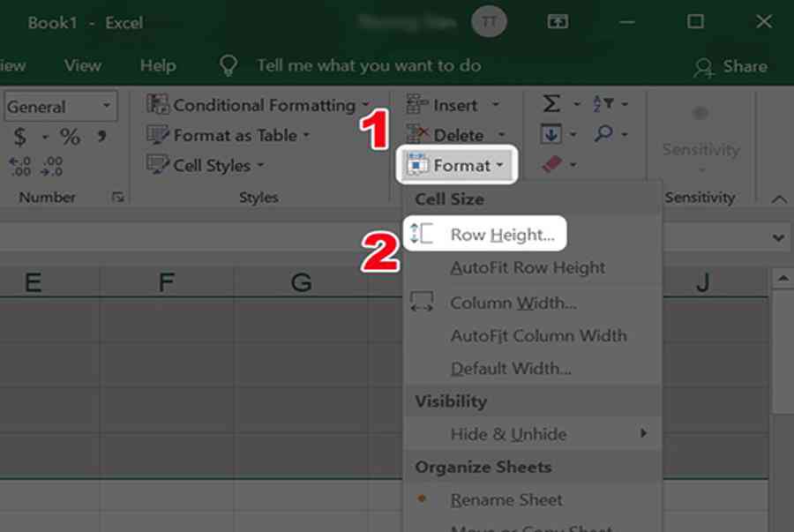Open the Sort & Filter icon
Screen dimensions: 794x532
(x=603, y=103)
